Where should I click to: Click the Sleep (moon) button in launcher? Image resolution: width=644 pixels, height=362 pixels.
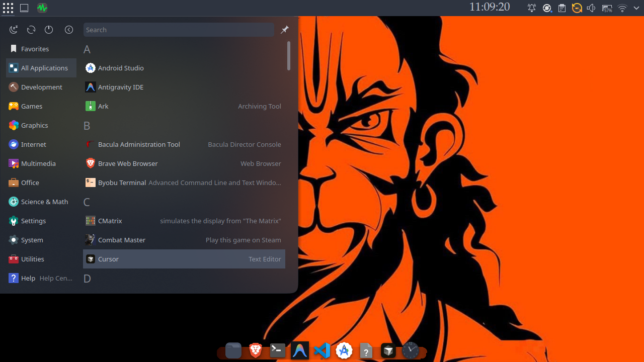coord(14,30)
